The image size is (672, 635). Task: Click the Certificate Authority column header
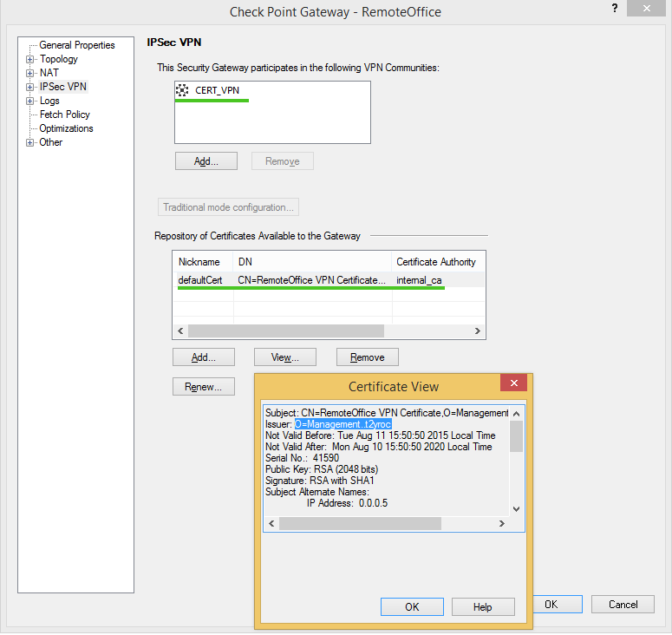point(438,262)
